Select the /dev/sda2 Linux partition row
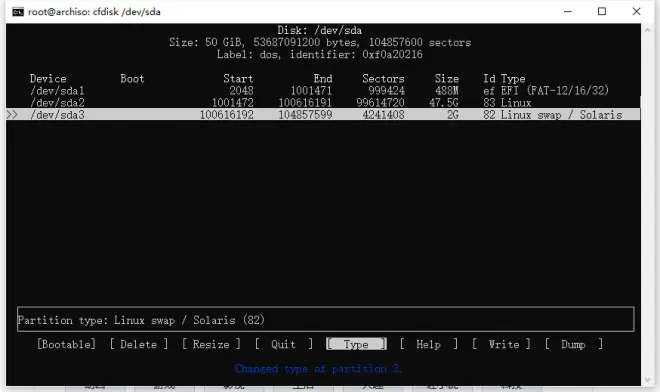Viewport: 660px width, 392px height. pyautogui.click(x=323, y=103)
